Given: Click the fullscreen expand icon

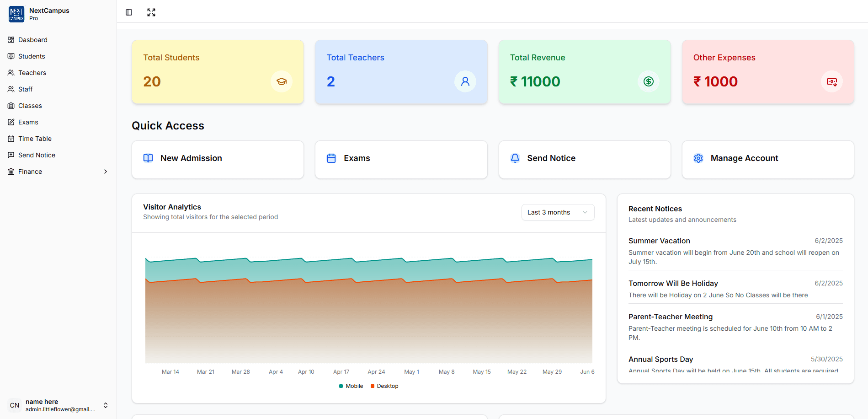Looking at the screenshot, I should coord(151,12).
